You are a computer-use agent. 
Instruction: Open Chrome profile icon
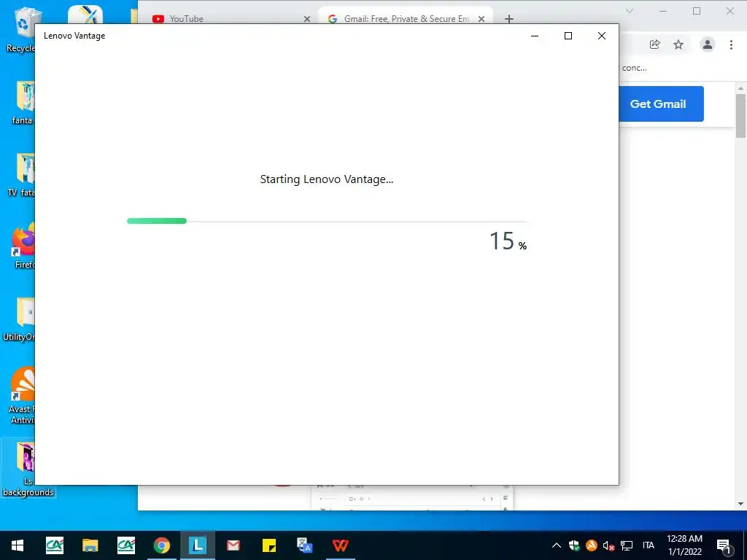point(708,44)
